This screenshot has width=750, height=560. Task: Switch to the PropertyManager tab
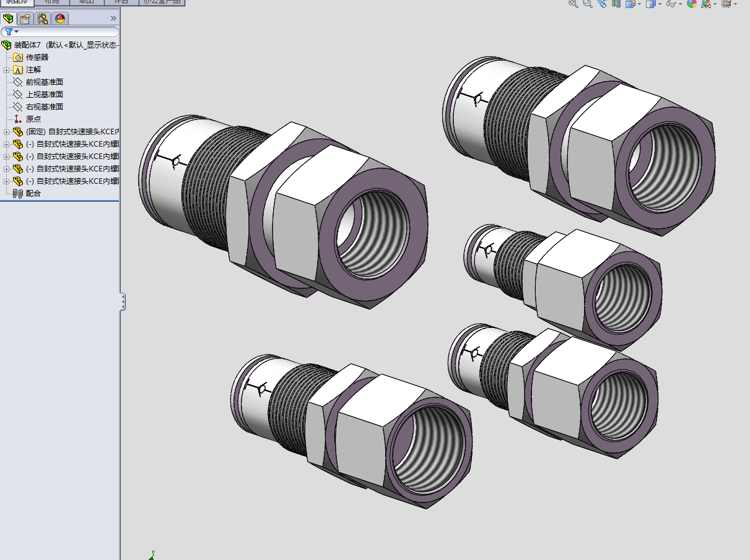coord(25,19)
